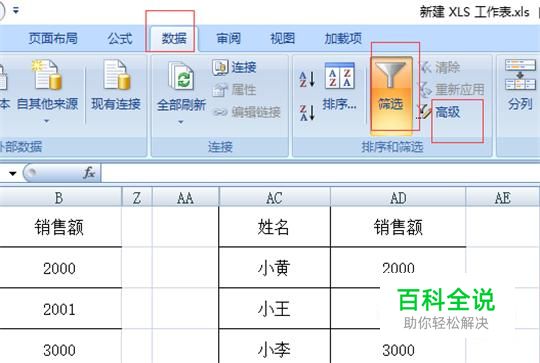
Task: Select column AE header
Action: (503, 198)
